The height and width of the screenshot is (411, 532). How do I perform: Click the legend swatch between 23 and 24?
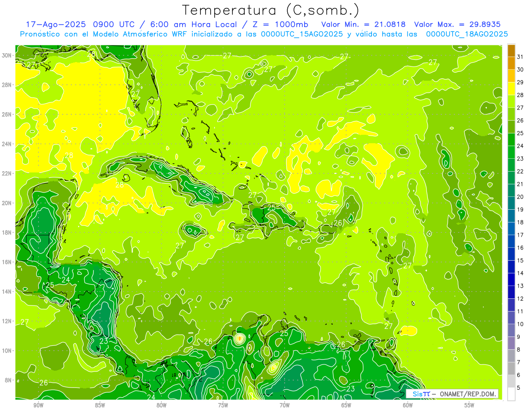(511, 152)
